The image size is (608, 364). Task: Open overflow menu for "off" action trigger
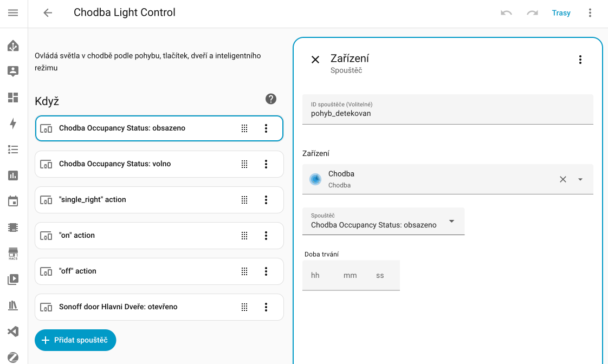tap(266, 271)
